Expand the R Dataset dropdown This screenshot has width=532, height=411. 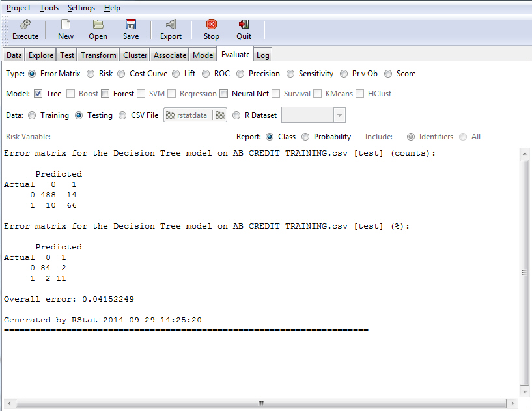click(x=339, y=115)
